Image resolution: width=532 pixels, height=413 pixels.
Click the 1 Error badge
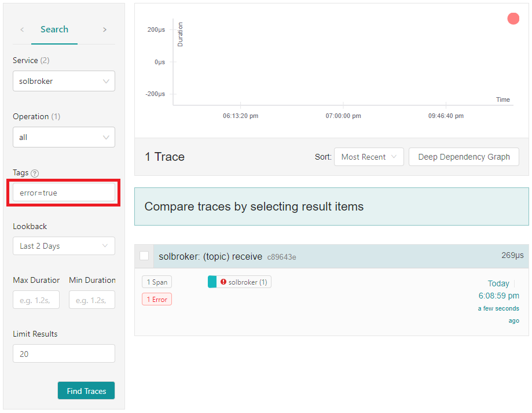pos(157,299)
